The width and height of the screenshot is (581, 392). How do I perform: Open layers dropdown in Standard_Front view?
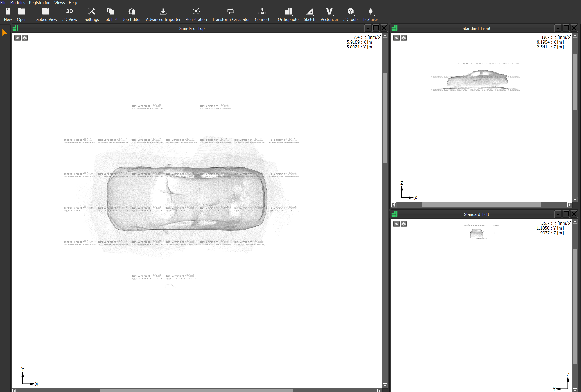pyautogui.click(x=404, y=38)
